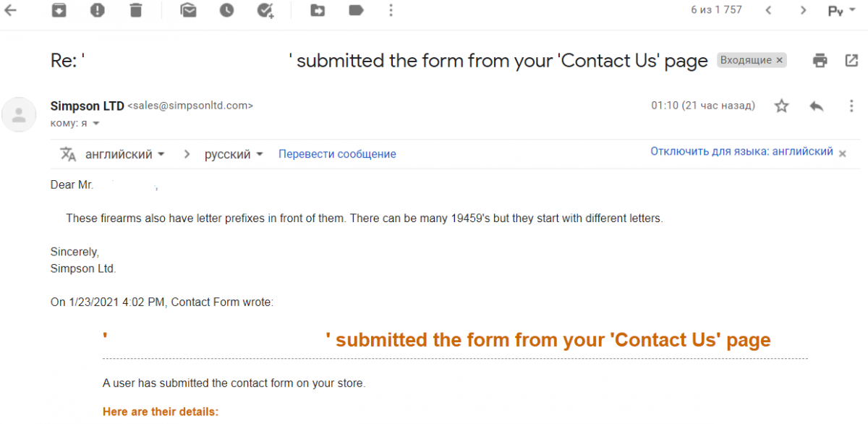Report this email as spam
This screenshot has height=424, width=868.
(98, 10)
